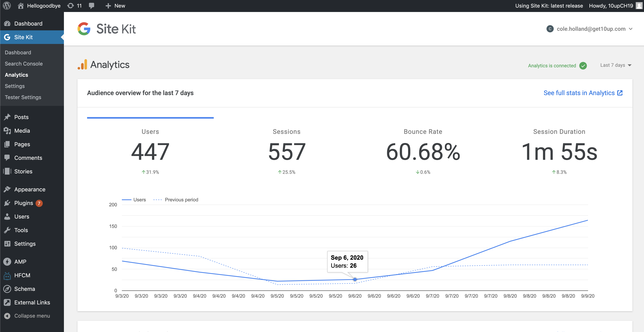Image resolution: width=644 pixels, height=332 pixels.
Task: Click See full stats in Analytics link
Action: click(x=583, y=93)
